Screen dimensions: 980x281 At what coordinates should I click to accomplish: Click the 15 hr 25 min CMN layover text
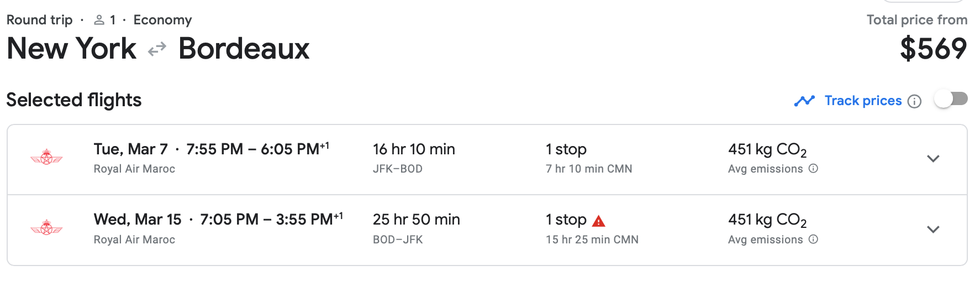click(x=592, y=240)
